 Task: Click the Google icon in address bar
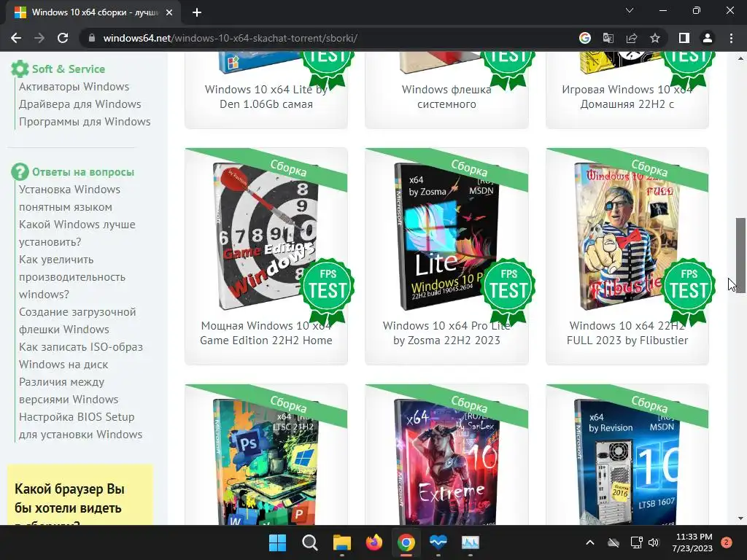(584, 38)
